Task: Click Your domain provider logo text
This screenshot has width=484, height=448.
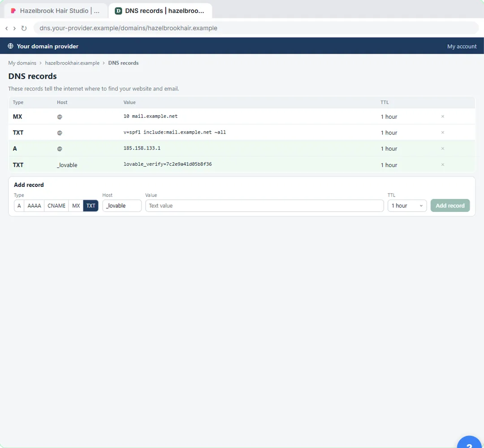Action: point(48,46)
